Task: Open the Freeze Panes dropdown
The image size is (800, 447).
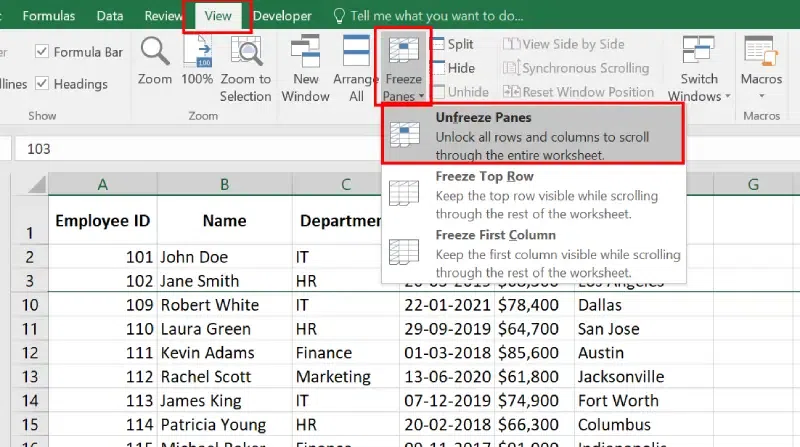Action: pos(403,67)
